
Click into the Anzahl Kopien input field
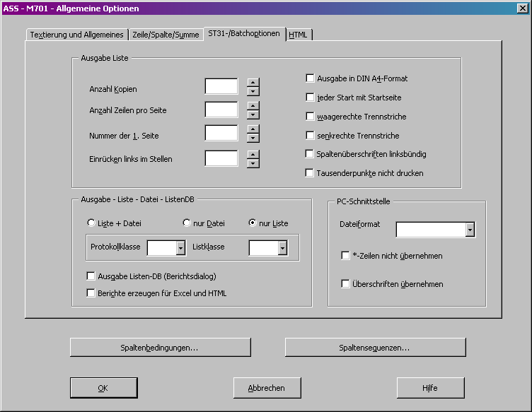point(221,86)
